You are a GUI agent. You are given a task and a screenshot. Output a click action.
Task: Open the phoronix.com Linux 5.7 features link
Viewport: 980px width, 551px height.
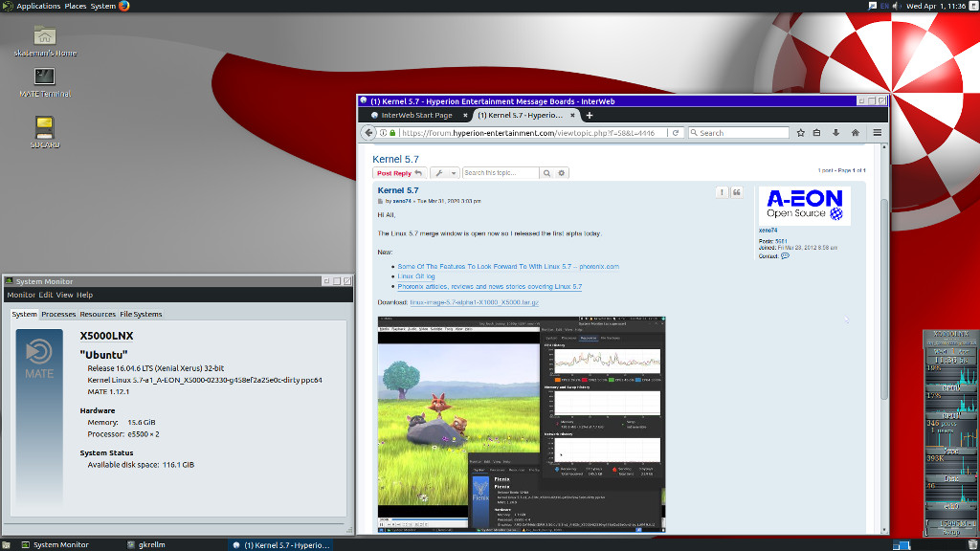(x=508, y=266)
